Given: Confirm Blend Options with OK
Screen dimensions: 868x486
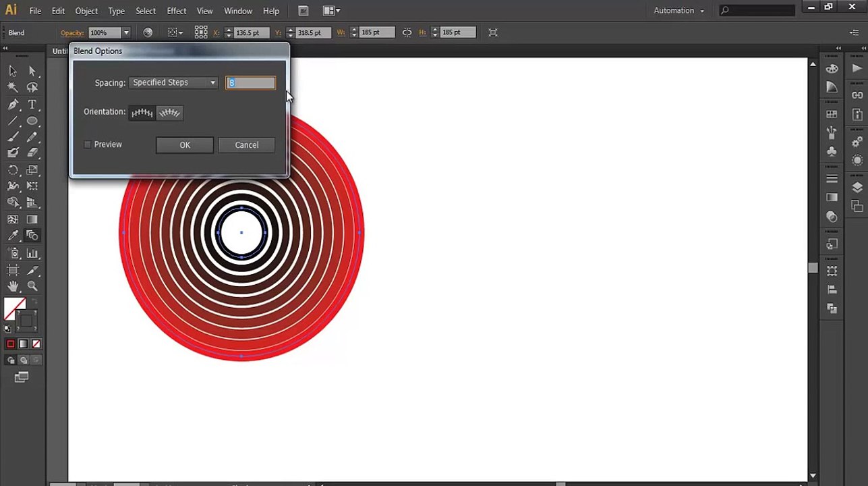Looking at the screenshot, I should point(185,145).
